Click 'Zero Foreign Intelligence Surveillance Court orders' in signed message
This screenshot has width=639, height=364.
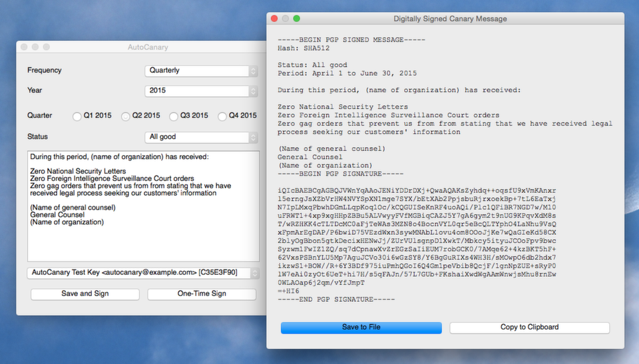388,115
